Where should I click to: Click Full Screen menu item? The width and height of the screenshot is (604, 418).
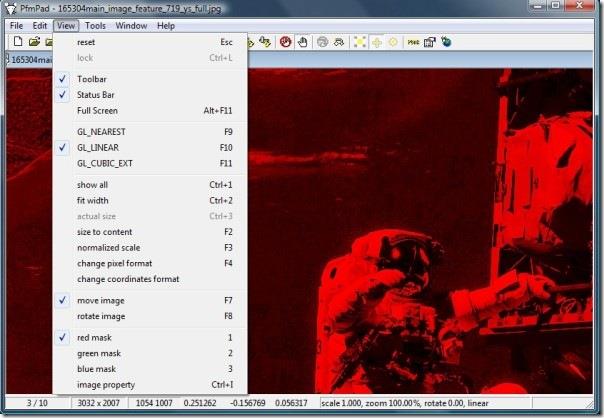(97, 110)
